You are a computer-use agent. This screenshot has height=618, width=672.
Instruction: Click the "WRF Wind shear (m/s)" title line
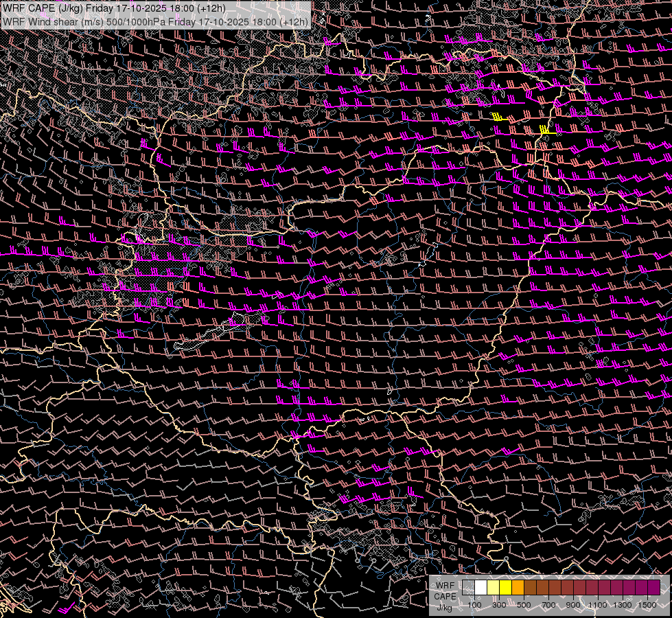(x=155, y=21)
